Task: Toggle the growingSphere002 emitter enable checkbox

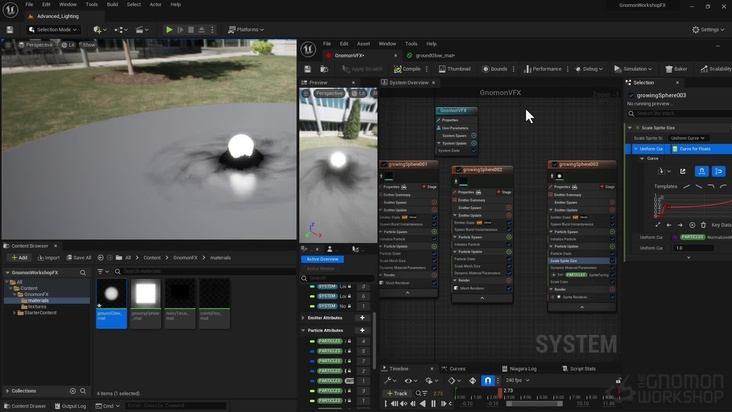Action: pyautogui.click(x=458, y=170)
